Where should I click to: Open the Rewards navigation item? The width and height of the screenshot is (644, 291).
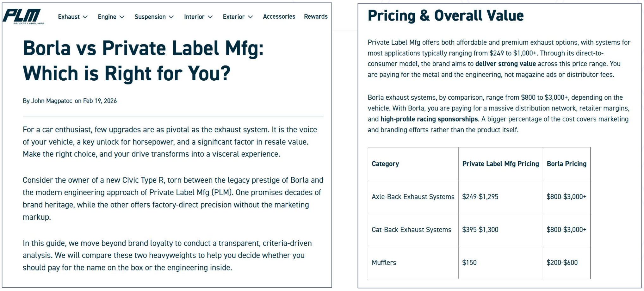[x=316, y=16]
